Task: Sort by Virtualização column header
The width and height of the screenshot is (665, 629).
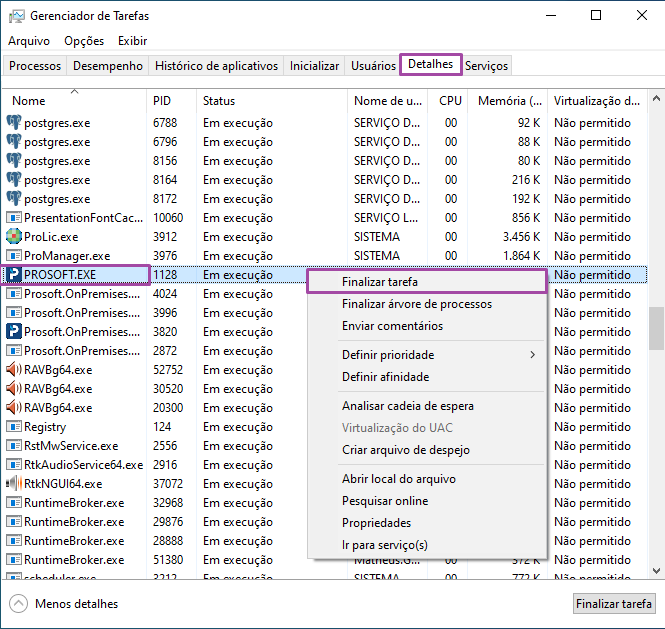Action: coord(597,101)
